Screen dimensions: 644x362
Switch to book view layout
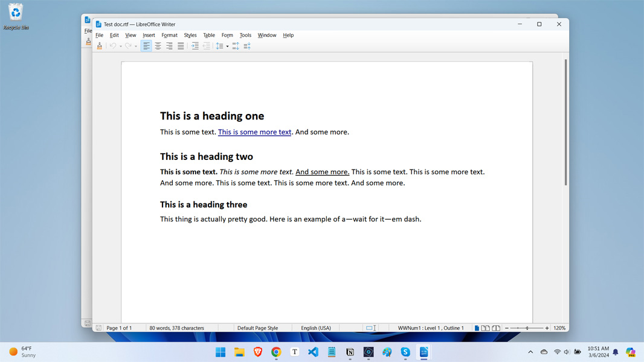pos(496,328)
